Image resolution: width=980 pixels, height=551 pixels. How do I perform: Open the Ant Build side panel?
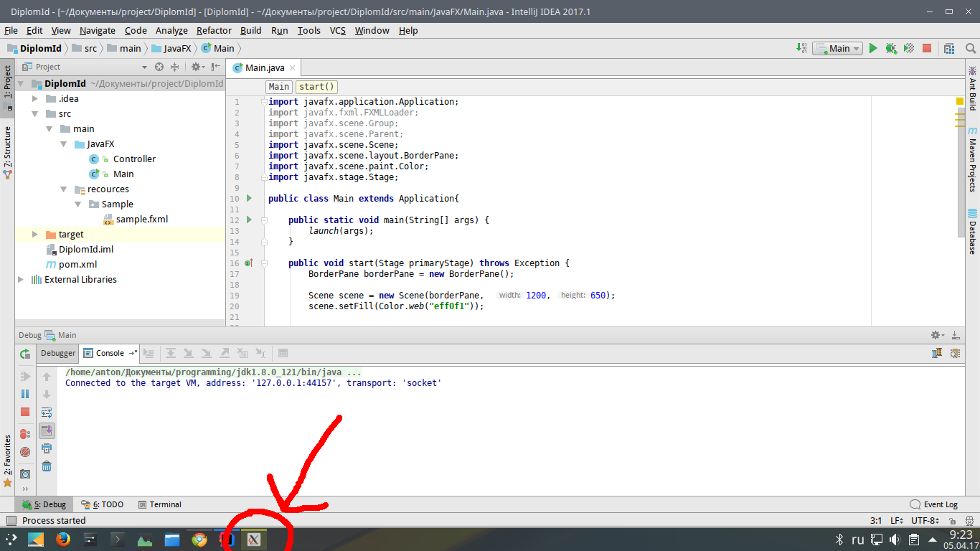click(973, 89)
